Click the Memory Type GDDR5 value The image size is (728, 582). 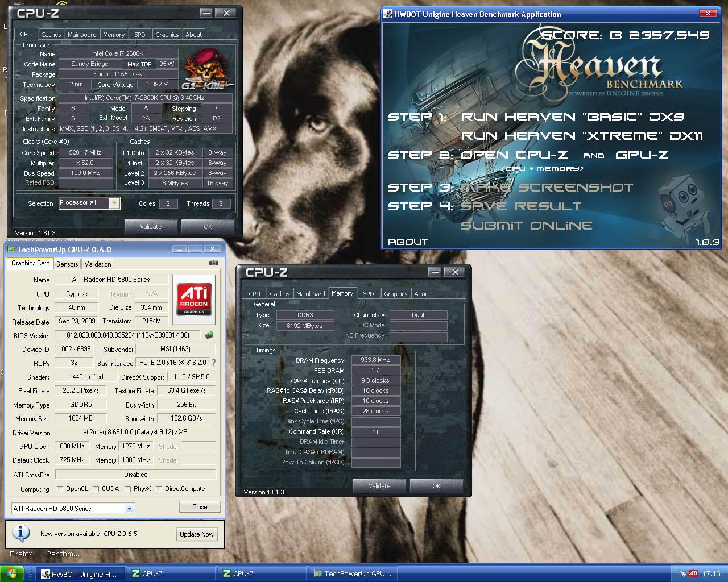pyautogui.click(x=80, y=405)
